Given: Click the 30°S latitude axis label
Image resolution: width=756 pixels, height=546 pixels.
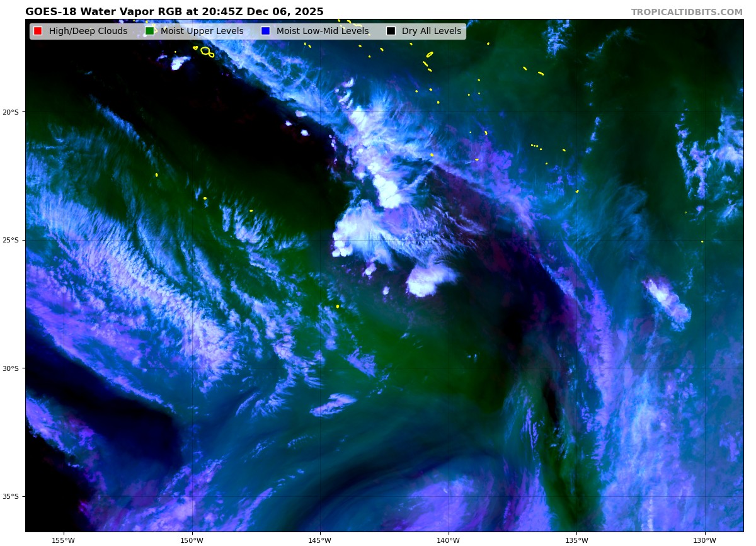Looking at the screenshot, I should coord(11,368).
